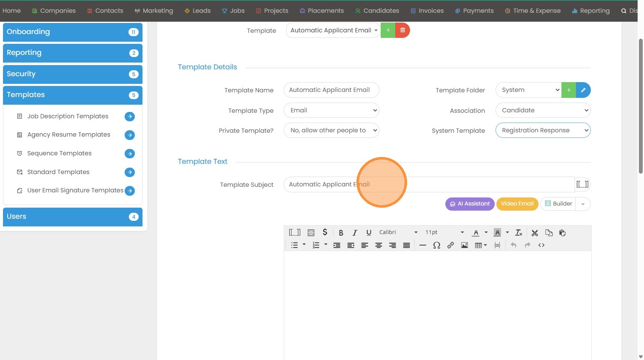Open the Builder button
Viewport: 644px width, 360px height.
pyautogui.click(x=558, y=204)
